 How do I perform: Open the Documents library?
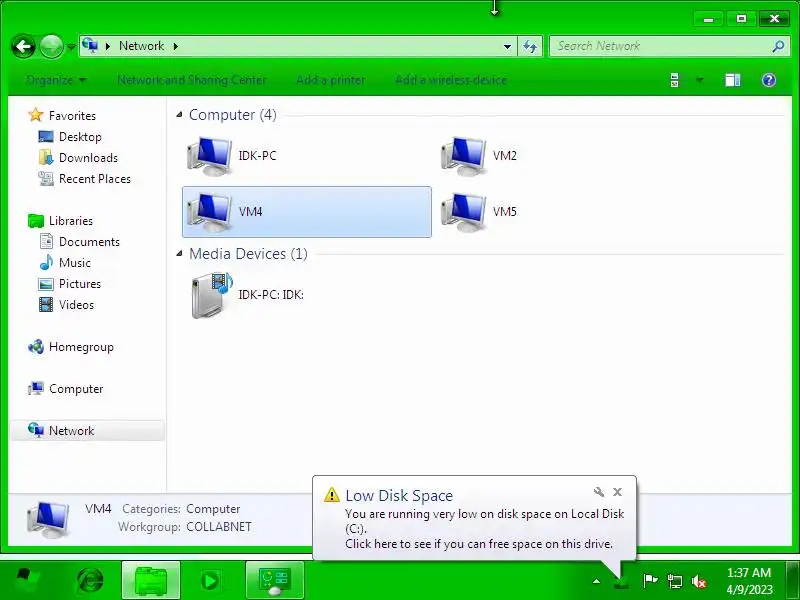tap(89, 242)
